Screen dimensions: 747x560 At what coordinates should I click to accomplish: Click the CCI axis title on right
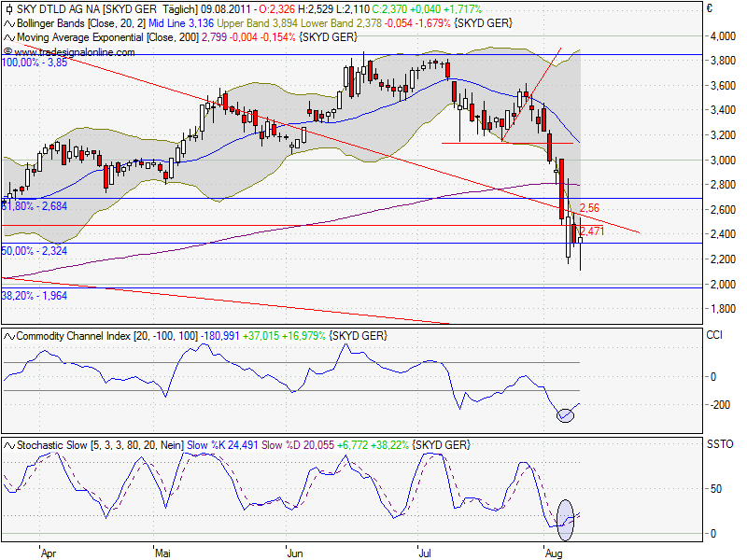(714, 335)
